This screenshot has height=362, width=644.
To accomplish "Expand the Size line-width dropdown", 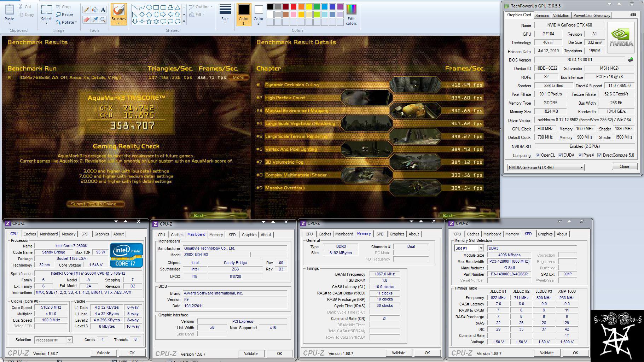I will [225, 23].
